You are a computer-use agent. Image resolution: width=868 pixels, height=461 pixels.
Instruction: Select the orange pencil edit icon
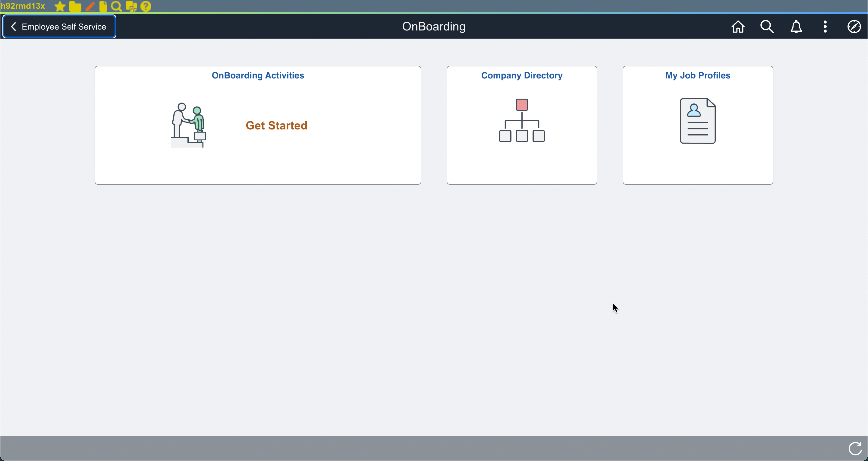click(90, 6)
